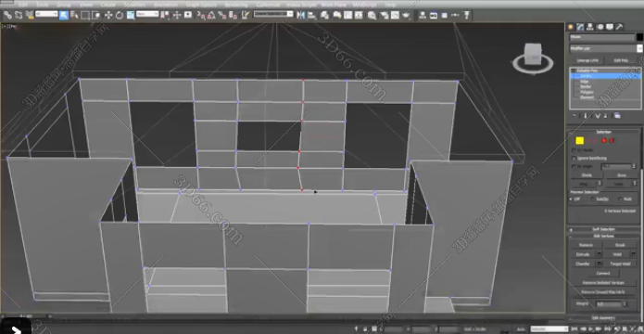Viewport: 644px width, 334px height.
Task: Click the Render Production teapot icon
Action: pyautogui.click(x=407, y=15)
